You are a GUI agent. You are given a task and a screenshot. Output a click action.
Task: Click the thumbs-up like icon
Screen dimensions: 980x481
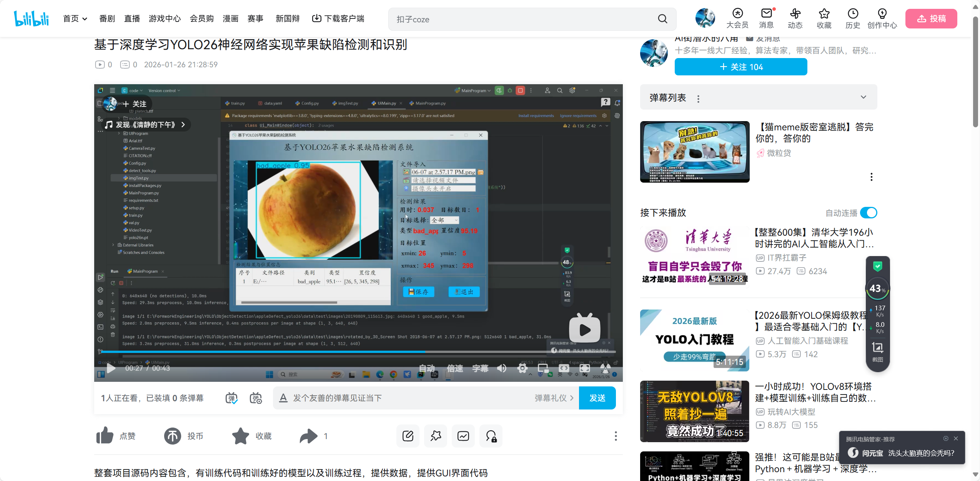pyautogui.click(x=105, y=436)
